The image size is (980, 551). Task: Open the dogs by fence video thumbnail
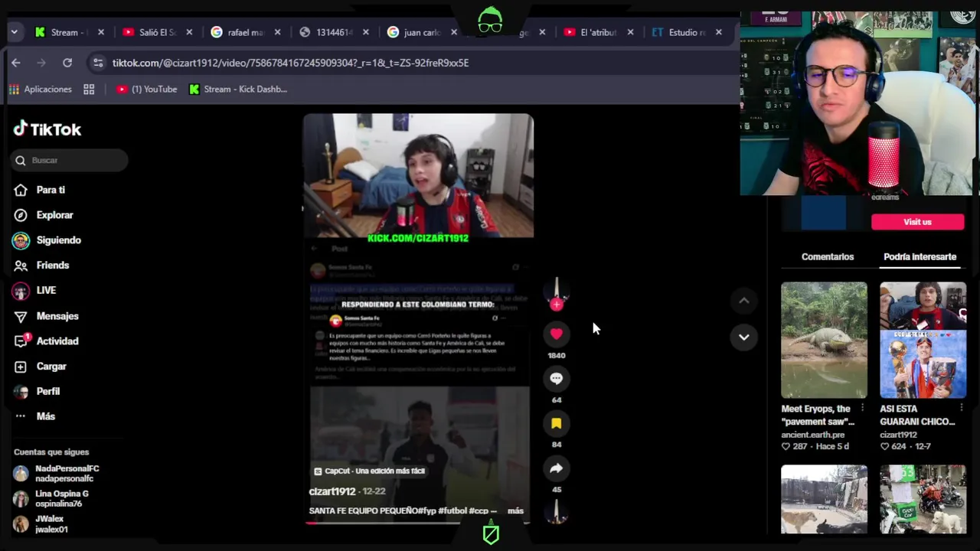(x=824, y=499)
